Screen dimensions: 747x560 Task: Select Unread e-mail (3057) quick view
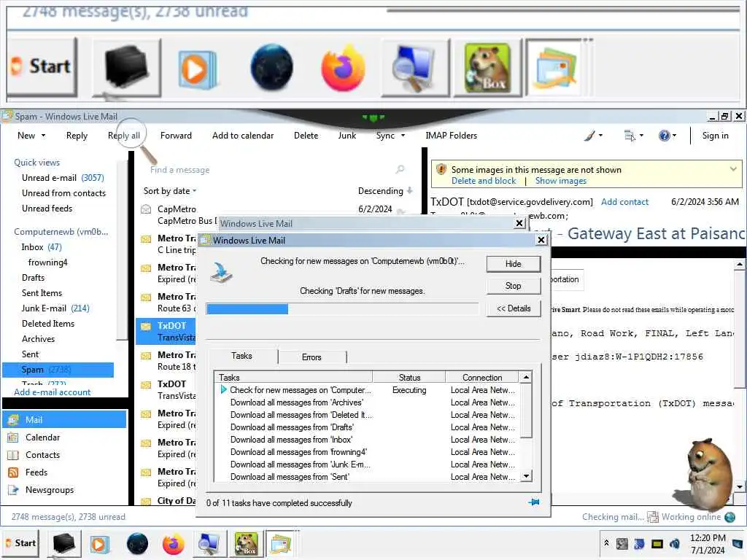pyautogui.click(x=63, y=178)
